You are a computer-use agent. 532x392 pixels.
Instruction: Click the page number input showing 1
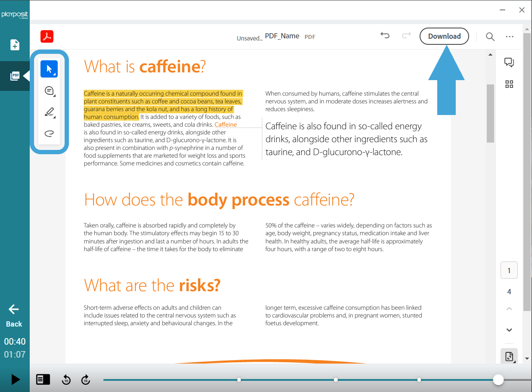509,270
